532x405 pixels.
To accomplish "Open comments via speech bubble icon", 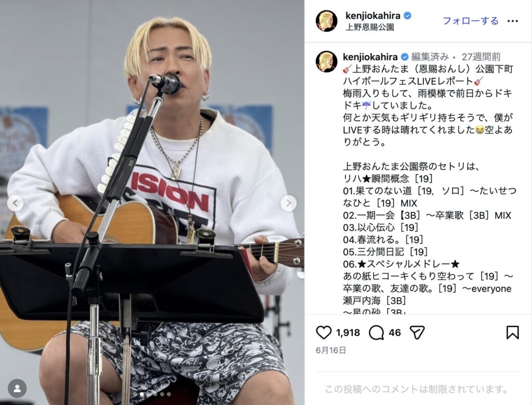I will tap(376, 332).
